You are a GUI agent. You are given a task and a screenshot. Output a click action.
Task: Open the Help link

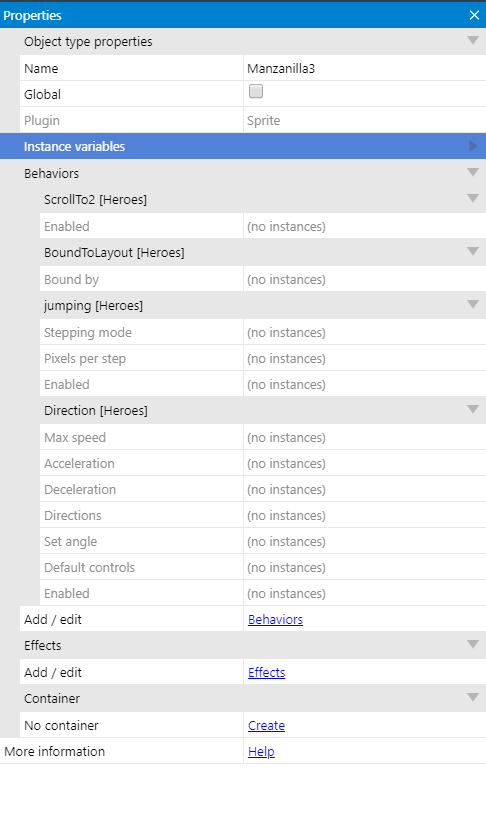tap(261, 752)
